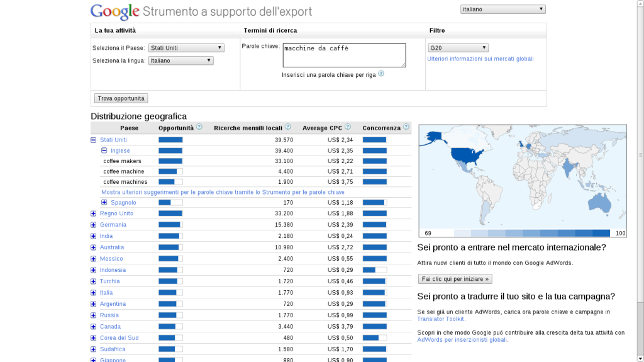The height and width of the screenshot is (362, 644).
Task: Open help icon beside Concorrenza header
Action: (406, 127)
